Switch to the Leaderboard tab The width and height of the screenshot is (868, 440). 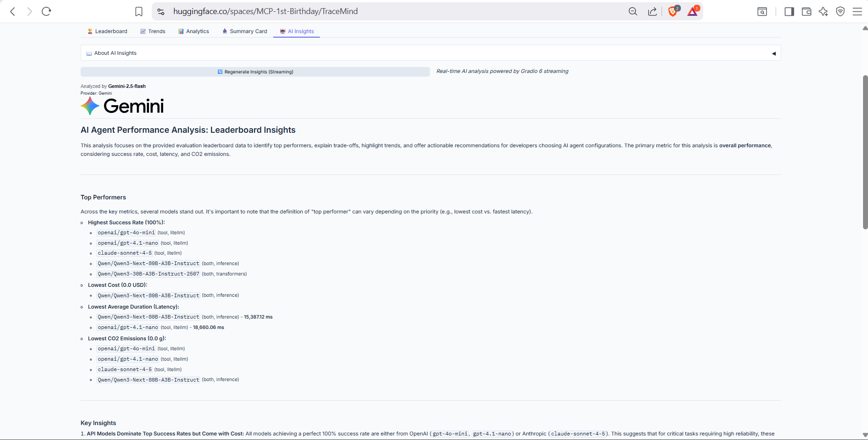point(107,31)
